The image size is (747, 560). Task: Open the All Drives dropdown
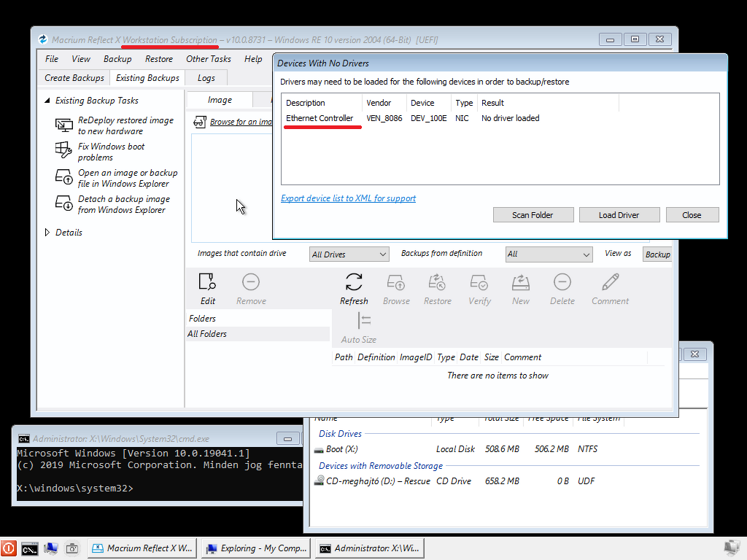click(x=349, y=254)
